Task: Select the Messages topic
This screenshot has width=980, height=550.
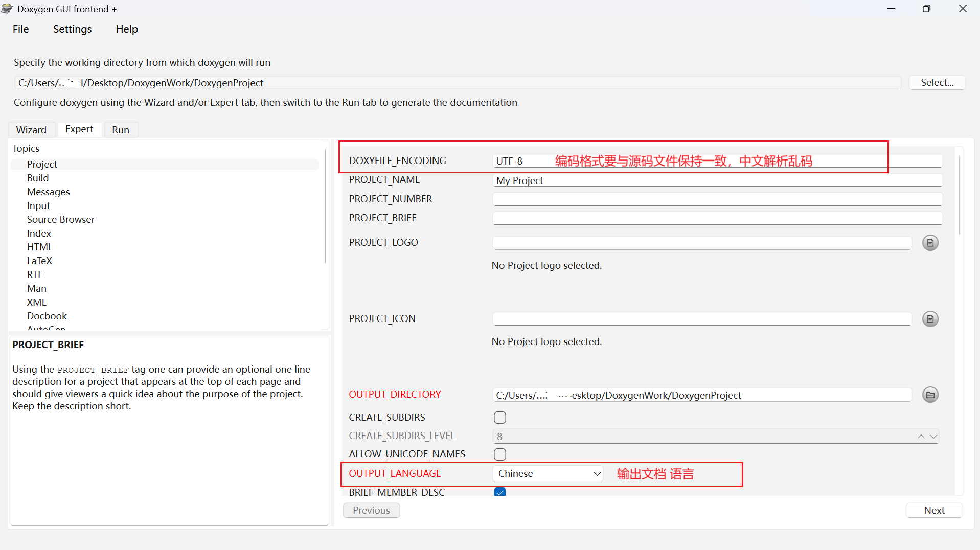Action: pos(49,192)
